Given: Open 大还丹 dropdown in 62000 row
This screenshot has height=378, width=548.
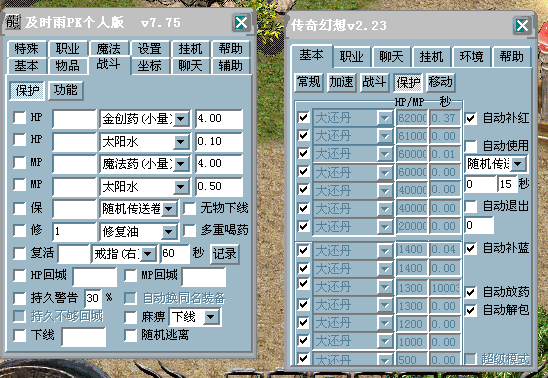Looking at the screenshot, I should pos(385,118).
